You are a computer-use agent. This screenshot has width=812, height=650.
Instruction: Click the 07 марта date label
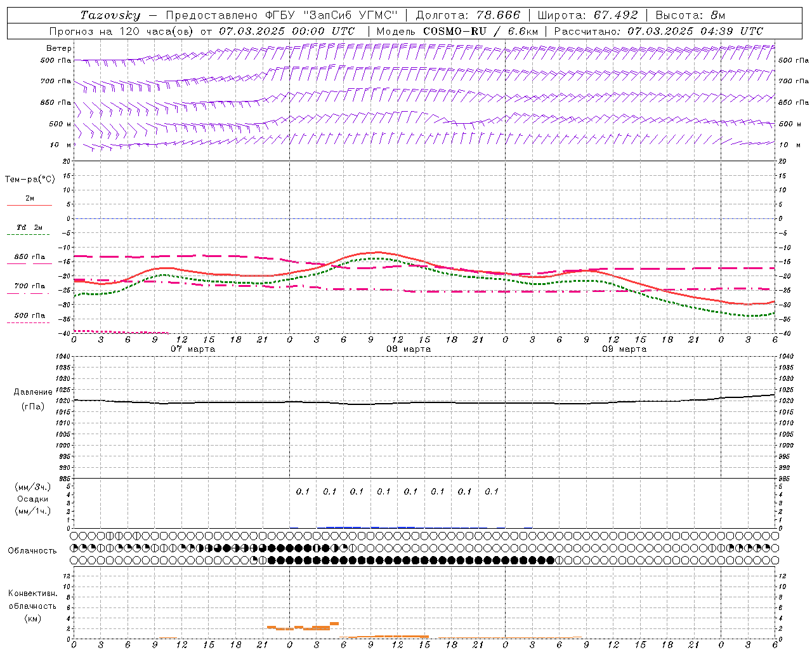(193, 349)
